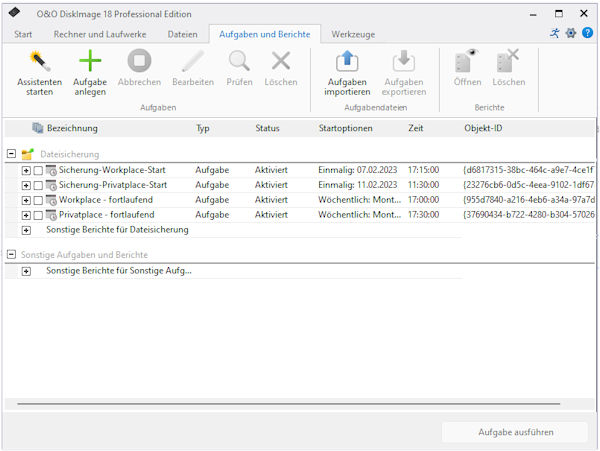The width and height of the screenshot is (600, 451).
Task: Select the Sicherung-Workplace-Start task name
Action: tap(112, 170)
